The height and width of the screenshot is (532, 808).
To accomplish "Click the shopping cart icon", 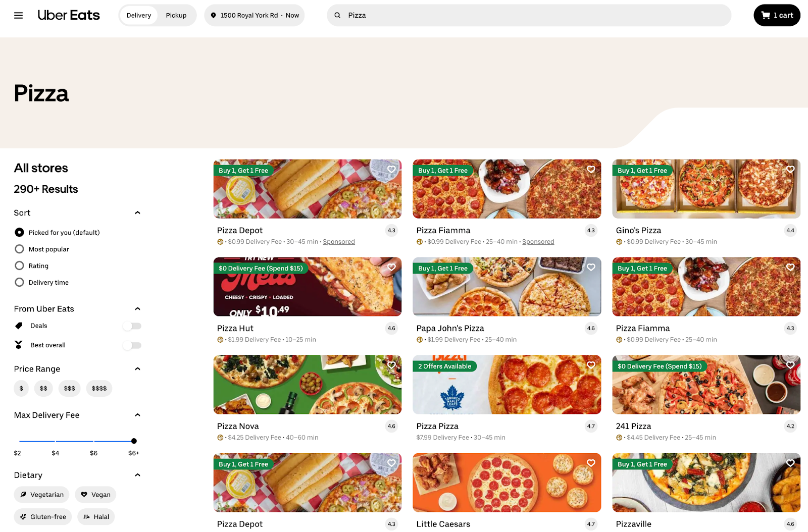I will tap(766, 15).
